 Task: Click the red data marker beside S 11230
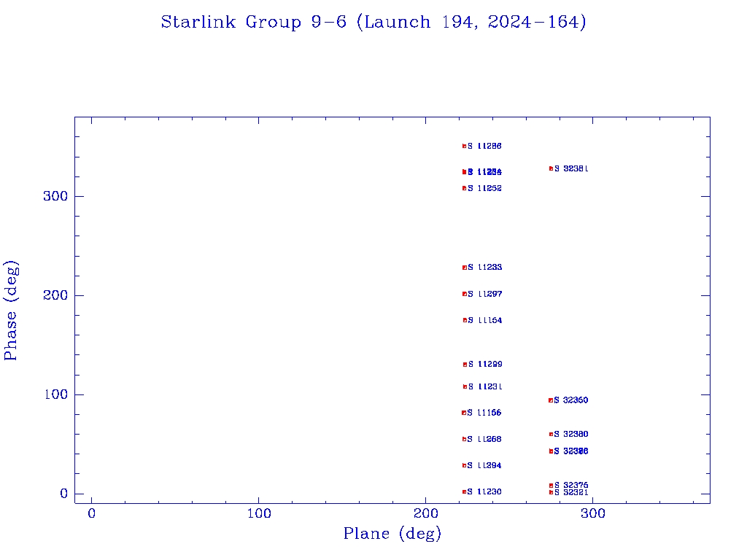click(x=465, y=492)
